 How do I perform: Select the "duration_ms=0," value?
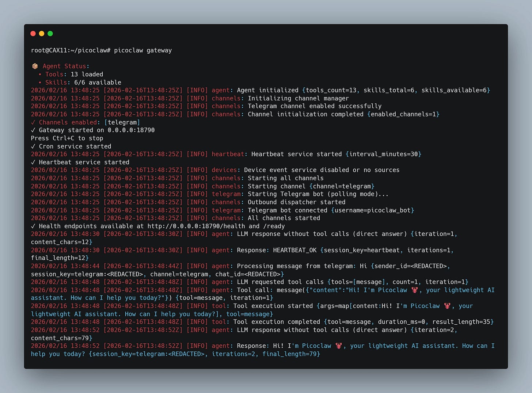click(403, 322)
